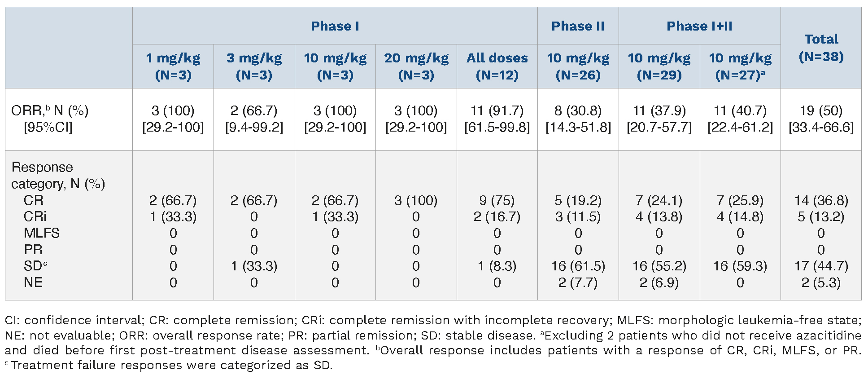
Task: Select the 17 (44.7) SD total value
Action: [x=821, y=266]
